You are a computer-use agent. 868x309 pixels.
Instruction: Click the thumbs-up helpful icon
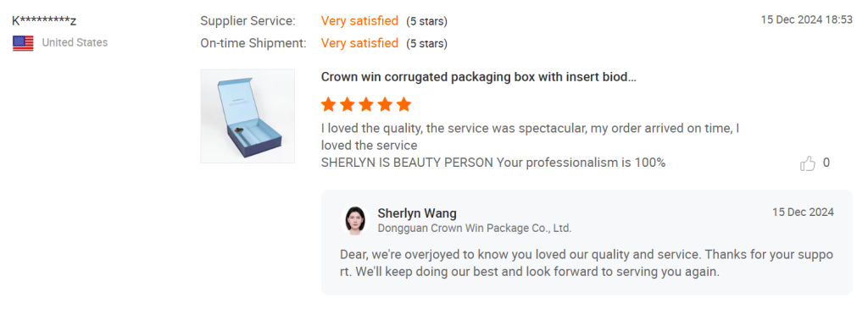[x=808, y=163]
